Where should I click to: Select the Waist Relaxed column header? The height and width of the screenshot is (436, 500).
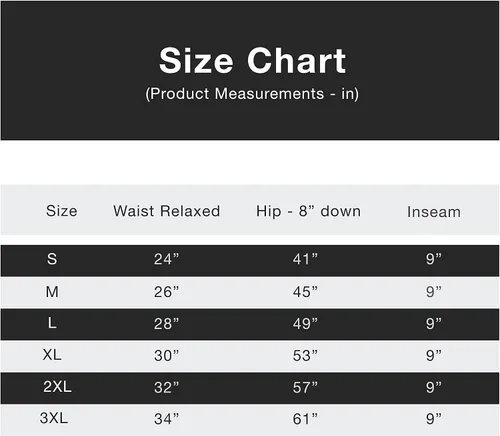(167, 211)
